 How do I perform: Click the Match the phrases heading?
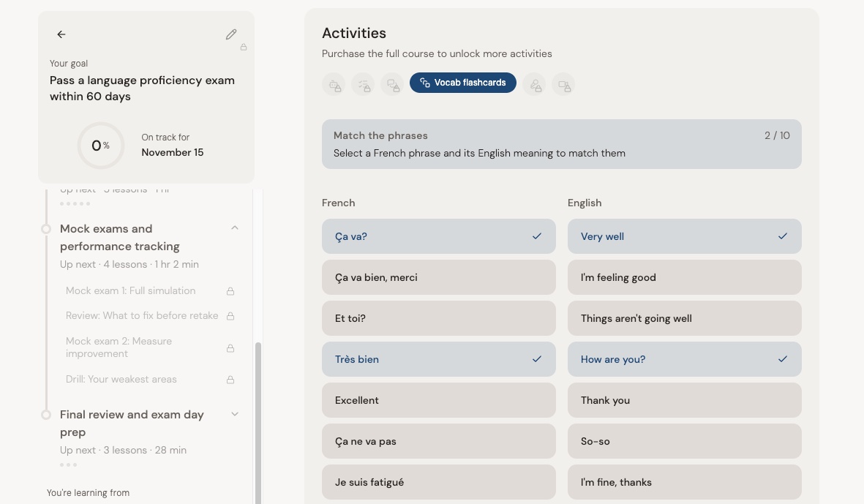point(380,135)
